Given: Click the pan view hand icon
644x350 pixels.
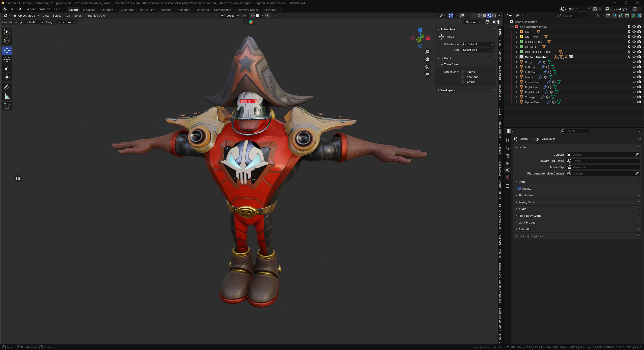Looking at the screenshot, I should 427,59.
